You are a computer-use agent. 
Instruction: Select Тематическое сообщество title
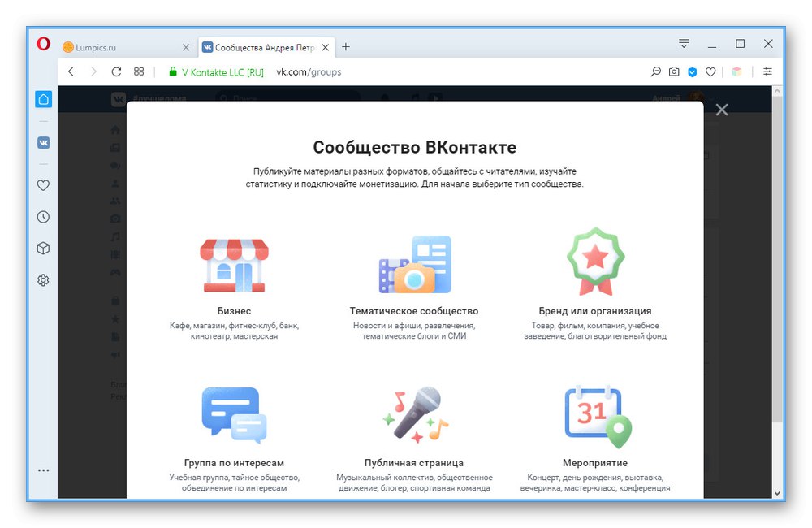coord(414,311)
